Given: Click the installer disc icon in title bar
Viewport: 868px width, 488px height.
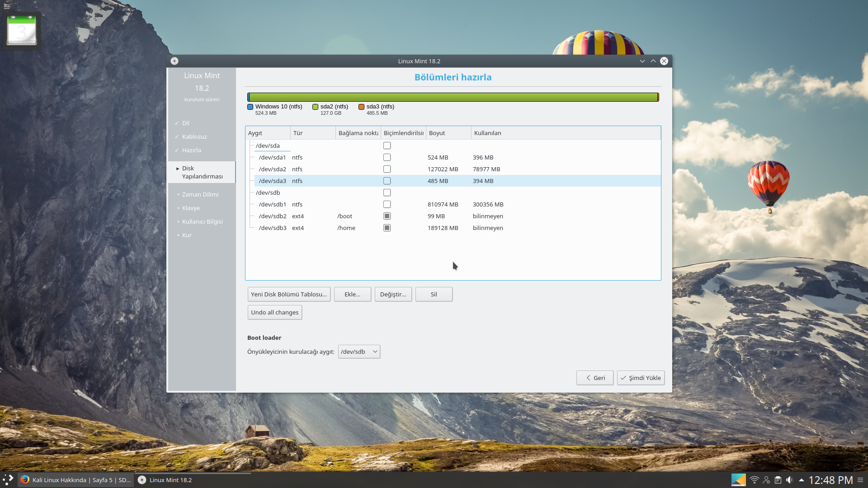Looking at the screenshot, I should tap(175, 61).
